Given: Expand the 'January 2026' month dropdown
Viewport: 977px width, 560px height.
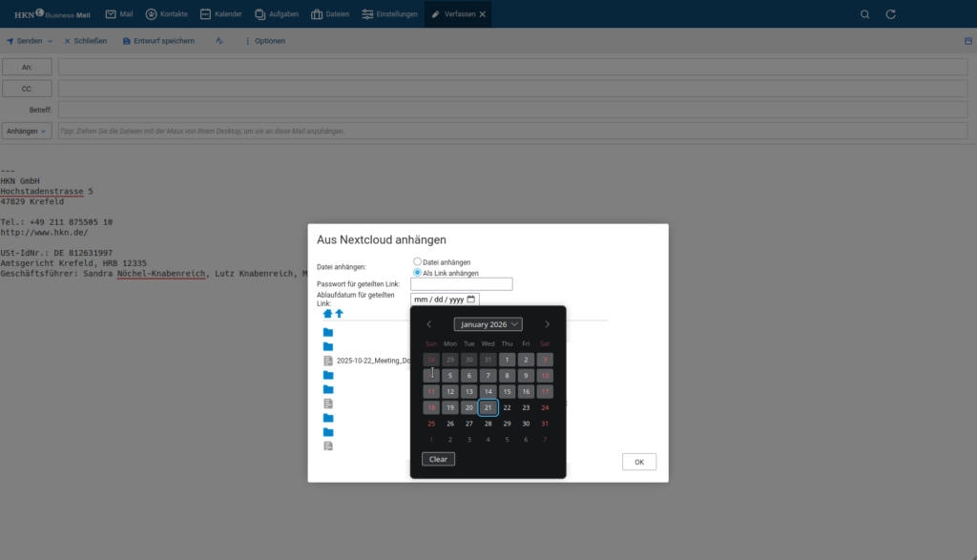Looking at the screenshot, I should click(x=488, y=324).
